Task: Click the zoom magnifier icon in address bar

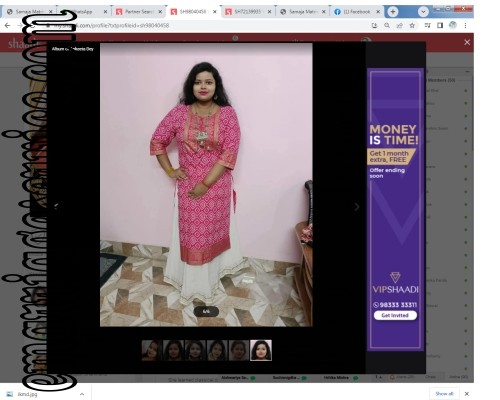Action: point(387,26)
